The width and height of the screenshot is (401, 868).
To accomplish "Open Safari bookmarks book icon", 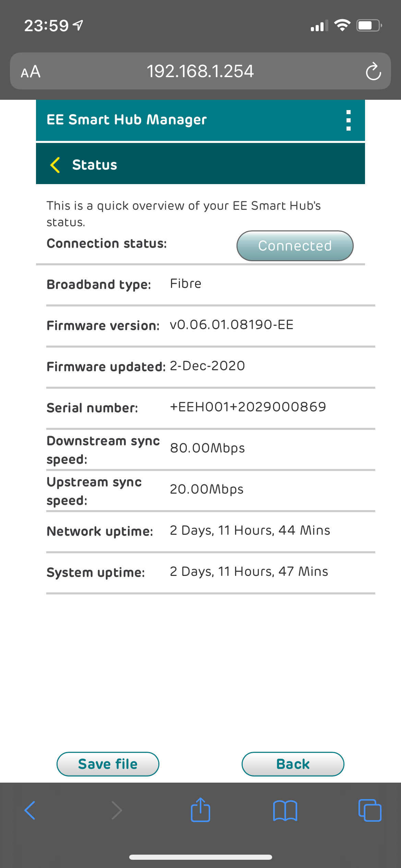I will pyautogui.click(x=285, y=810).
